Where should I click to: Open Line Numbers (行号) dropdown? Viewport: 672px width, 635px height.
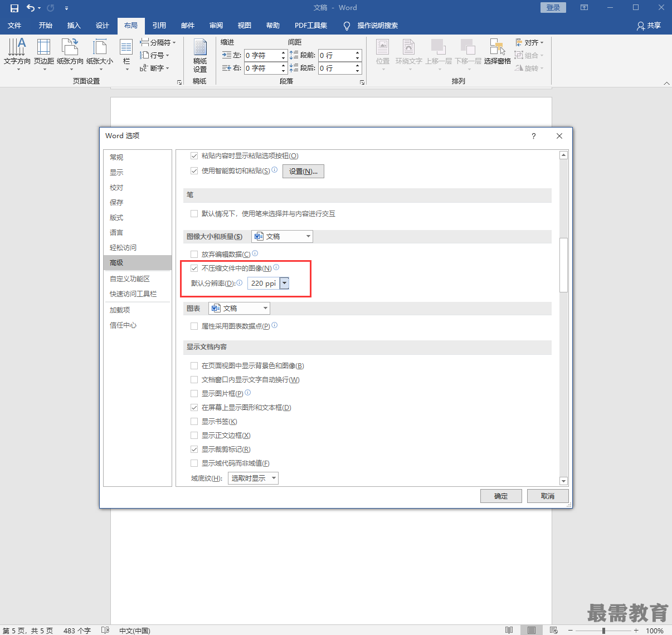point(154,55)
